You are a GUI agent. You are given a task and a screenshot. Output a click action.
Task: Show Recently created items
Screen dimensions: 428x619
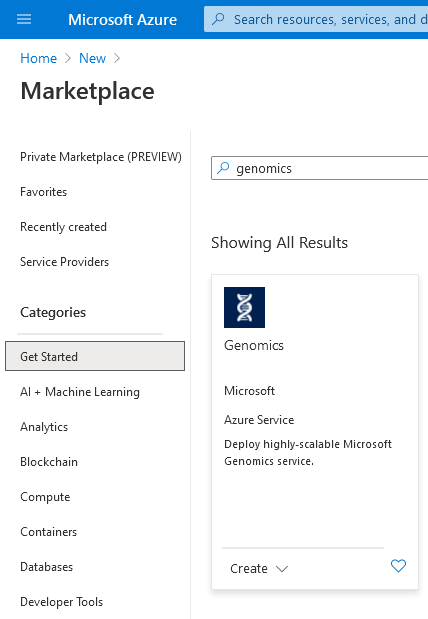[63, 227]
